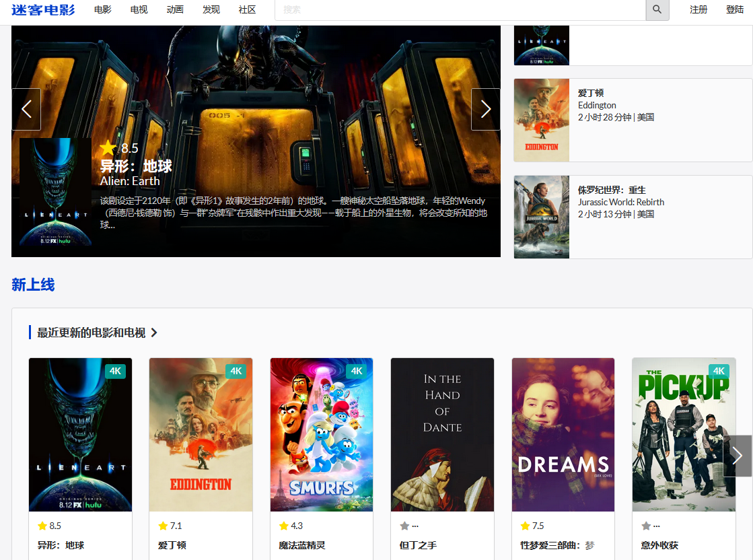Click 2小时28分钟 | 美国 duration text
Viewport: 753px width, 560px height.
[x=616, y=117]
